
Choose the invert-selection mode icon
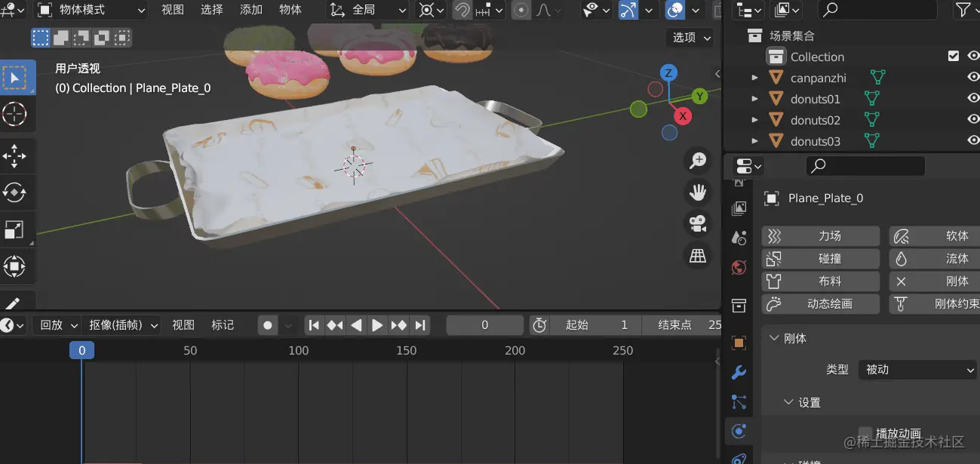(102, 37)
